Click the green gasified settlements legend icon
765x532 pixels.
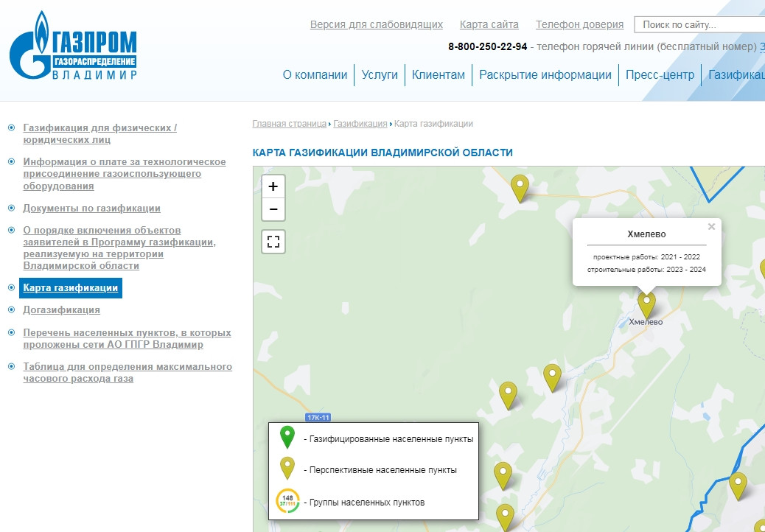[287, 437]
